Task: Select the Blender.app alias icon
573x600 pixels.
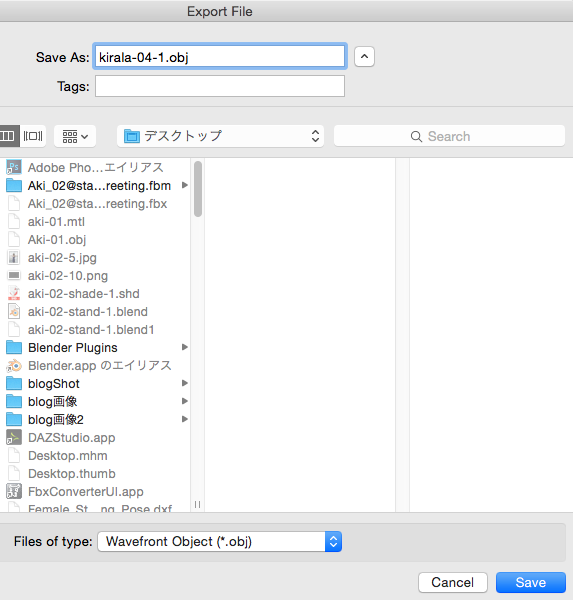Action: pyautogui.click(x=14, y=366)
